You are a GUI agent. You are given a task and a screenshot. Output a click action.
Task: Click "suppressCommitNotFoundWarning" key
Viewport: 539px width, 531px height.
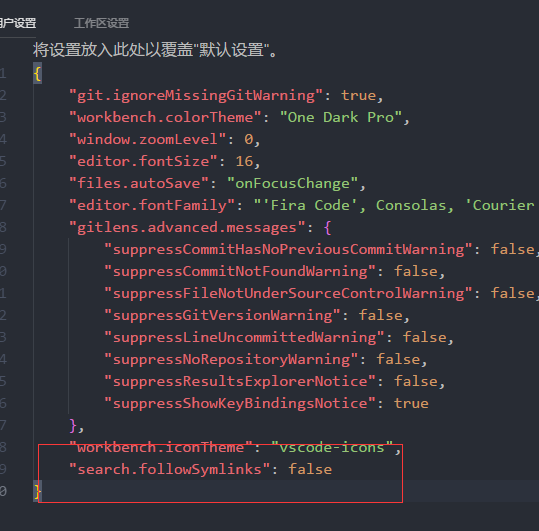tap(240, 272)
